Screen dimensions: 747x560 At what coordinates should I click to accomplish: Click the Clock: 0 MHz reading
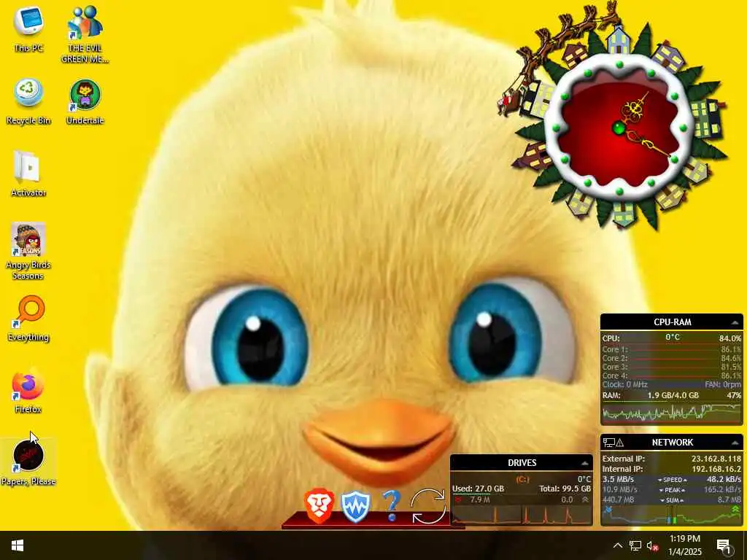coord(624,384)
